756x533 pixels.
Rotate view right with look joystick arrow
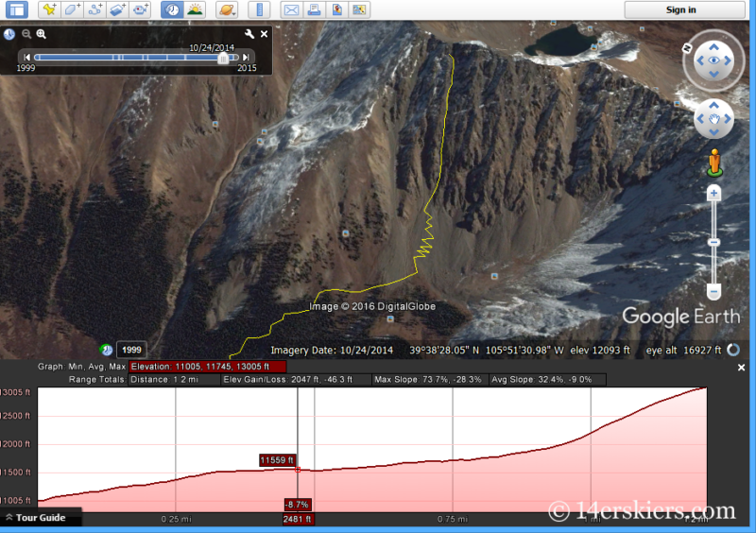coord(728,60)
